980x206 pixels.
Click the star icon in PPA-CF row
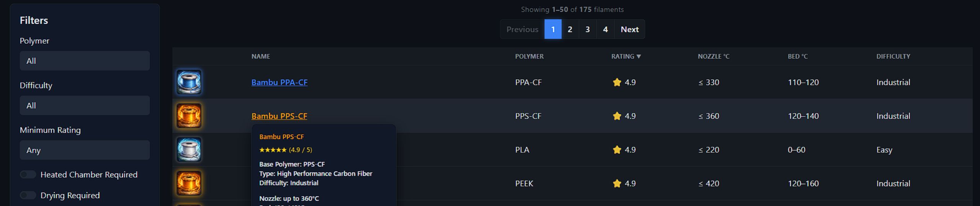click(x=617, y=82)
